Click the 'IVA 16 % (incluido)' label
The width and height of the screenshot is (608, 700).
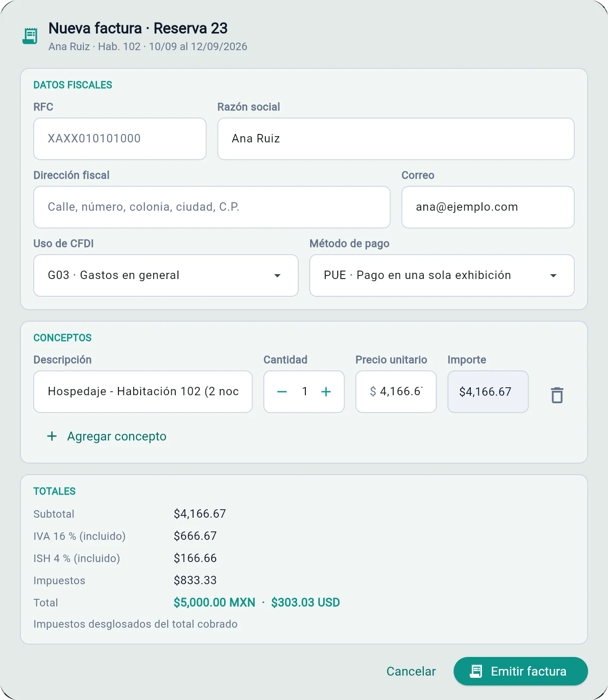click(79, 536)
